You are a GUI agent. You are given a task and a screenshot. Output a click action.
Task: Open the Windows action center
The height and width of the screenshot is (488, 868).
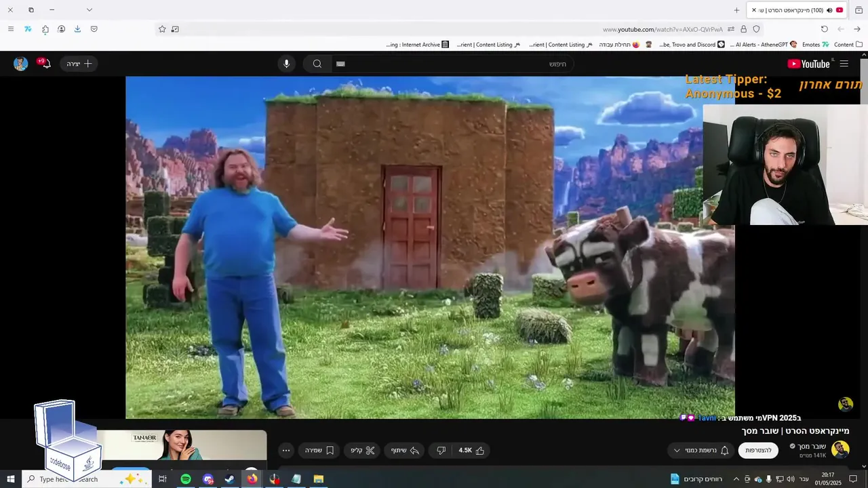(x=854, y=479)
